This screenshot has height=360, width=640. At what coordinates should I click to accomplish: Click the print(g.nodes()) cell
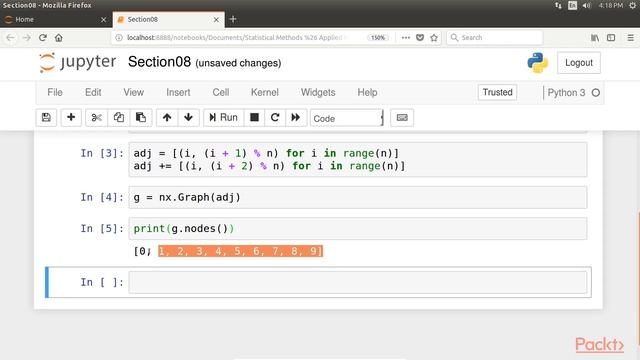pos(358,229)
